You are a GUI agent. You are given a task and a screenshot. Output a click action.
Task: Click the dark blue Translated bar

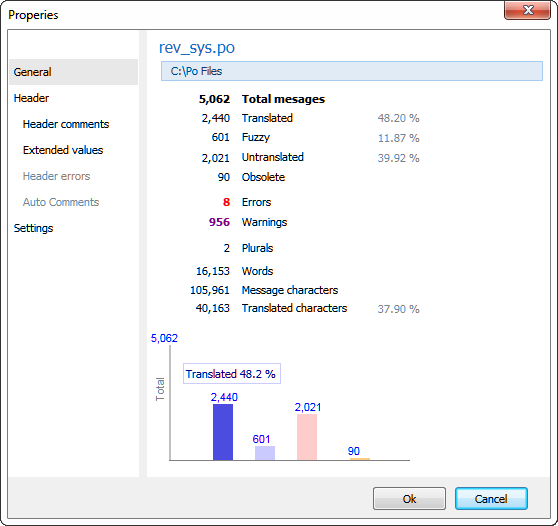223,432
